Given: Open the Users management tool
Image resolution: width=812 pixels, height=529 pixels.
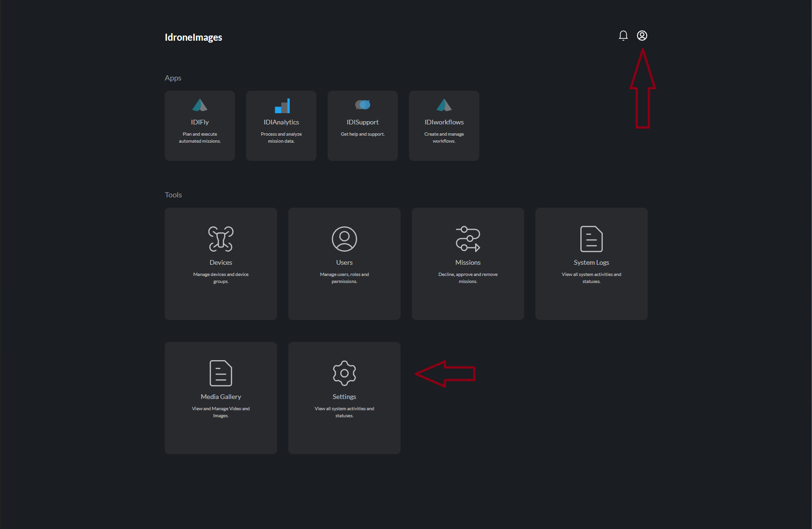Looking at the screenshot, I should (x=344, y=263).
